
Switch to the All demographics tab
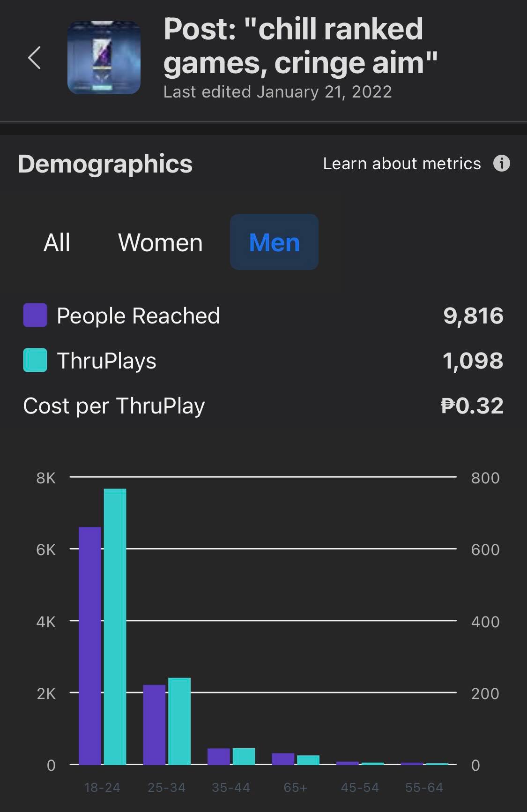point(57,243)
